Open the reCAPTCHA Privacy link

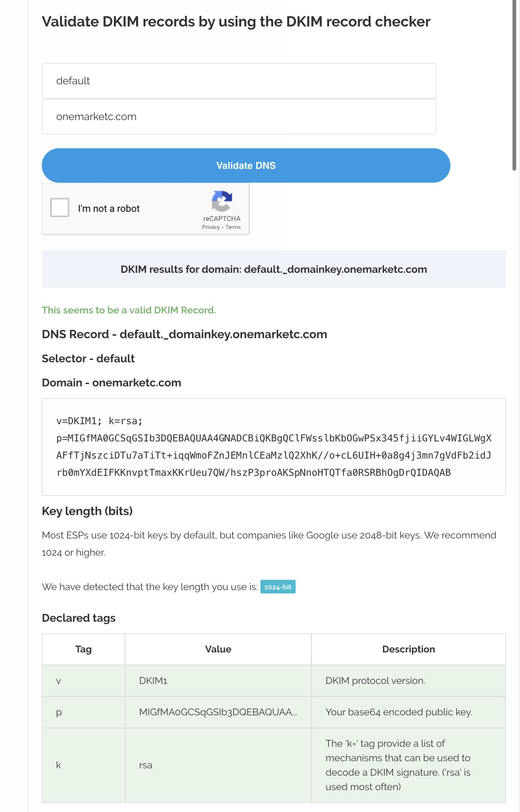click(210, 227)
